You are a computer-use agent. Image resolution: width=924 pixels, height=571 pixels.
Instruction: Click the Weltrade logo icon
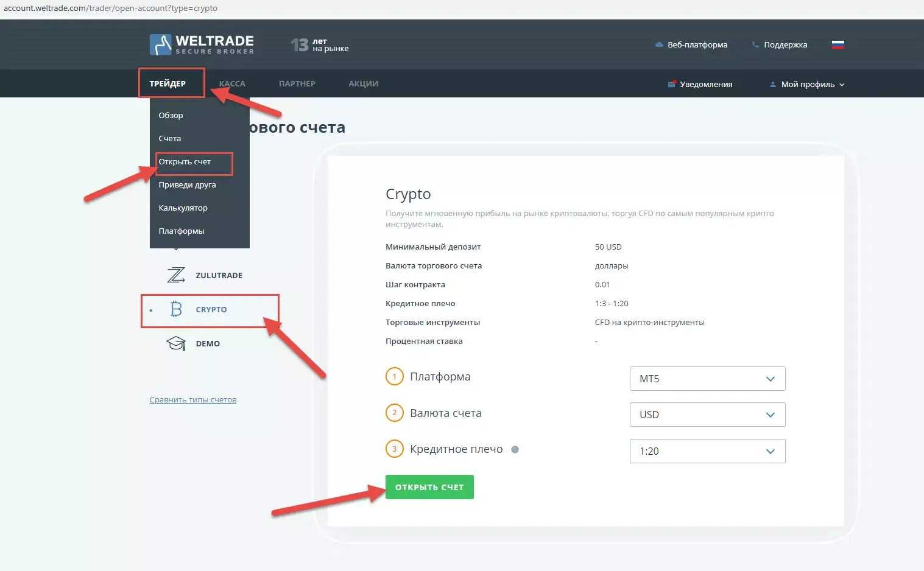click(161, 44)
